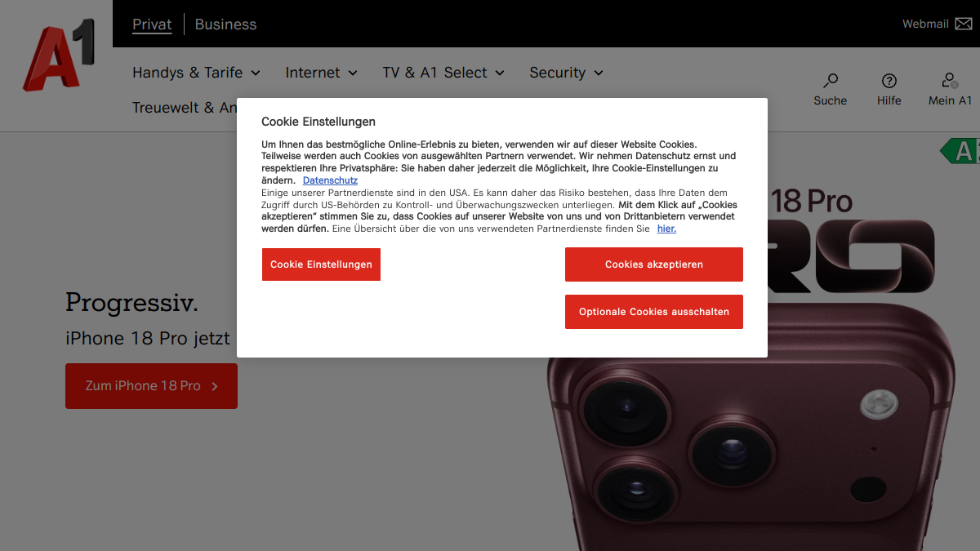Click the green A1 badge at the page edge
The image size is (980, 551).
click(x=960, y=151)
